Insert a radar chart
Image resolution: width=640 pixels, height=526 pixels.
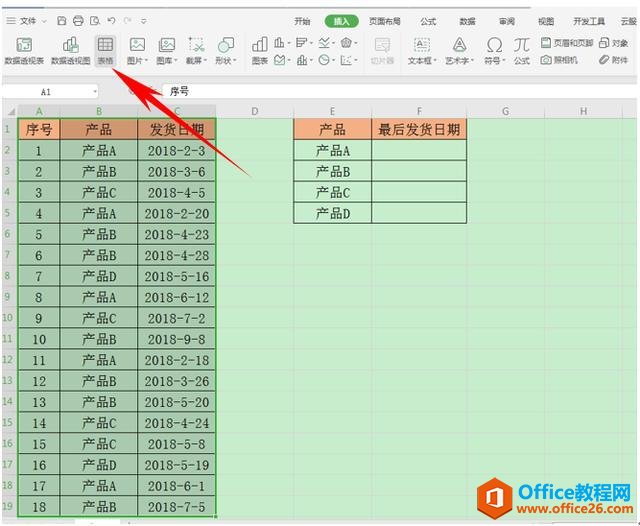346,42
